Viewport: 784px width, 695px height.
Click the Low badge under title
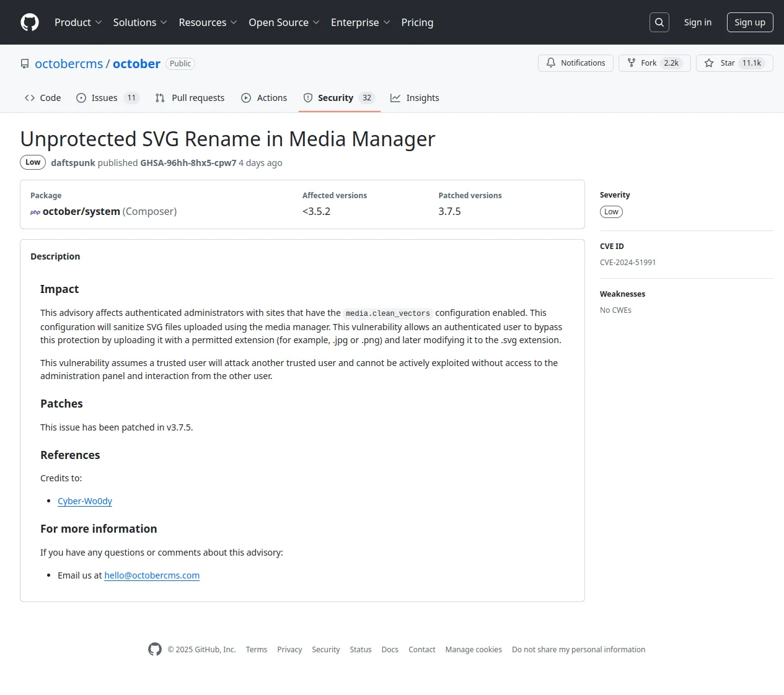pos(33,162)
